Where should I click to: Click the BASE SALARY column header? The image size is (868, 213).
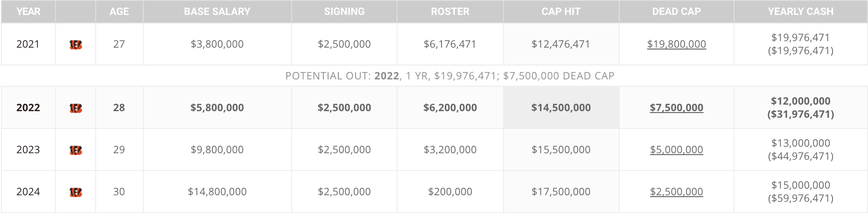[x=217, y=12]
